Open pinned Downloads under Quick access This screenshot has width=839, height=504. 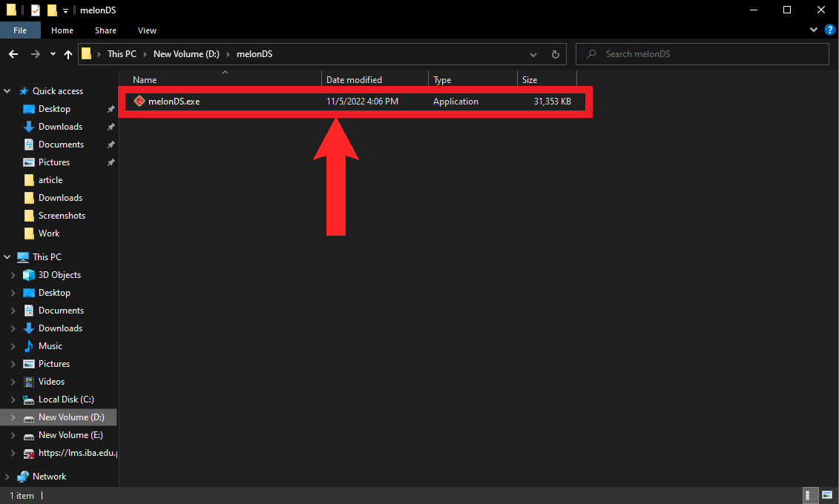click(60, 127)
